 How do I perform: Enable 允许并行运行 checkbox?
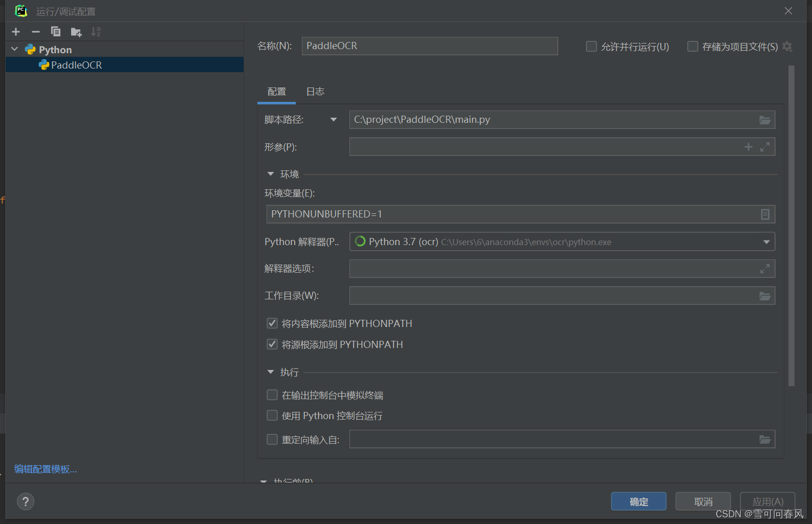click(x=591, y=47)
